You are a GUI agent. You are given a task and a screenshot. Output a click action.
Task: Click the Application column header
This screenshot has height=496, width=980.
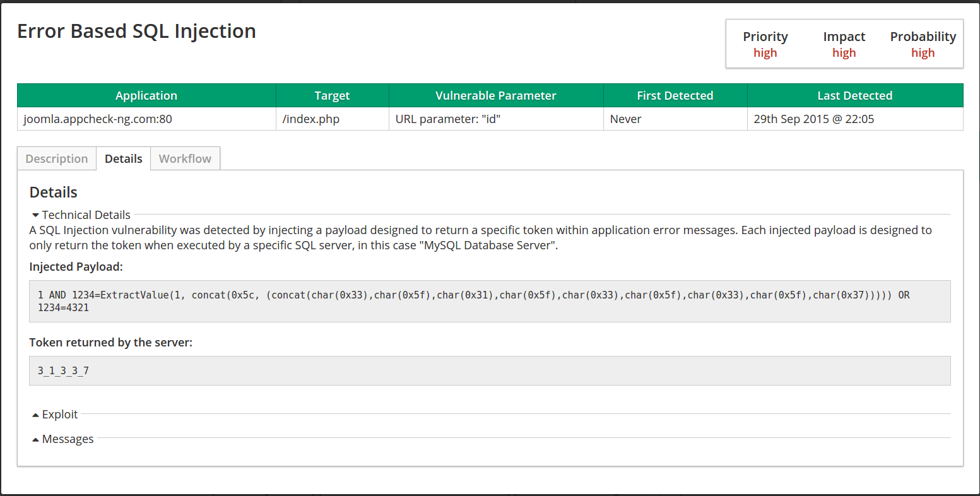tap(146, 96)
